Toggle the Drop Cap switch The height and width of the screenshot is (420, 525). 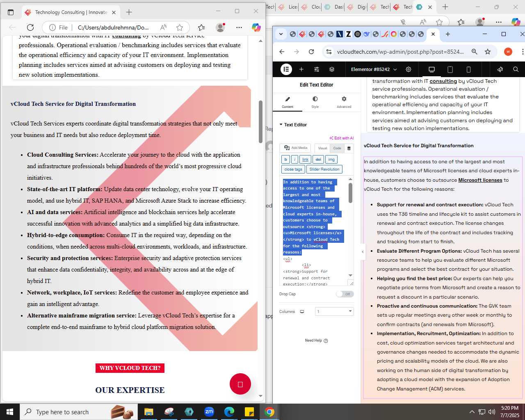pos(345,294)
